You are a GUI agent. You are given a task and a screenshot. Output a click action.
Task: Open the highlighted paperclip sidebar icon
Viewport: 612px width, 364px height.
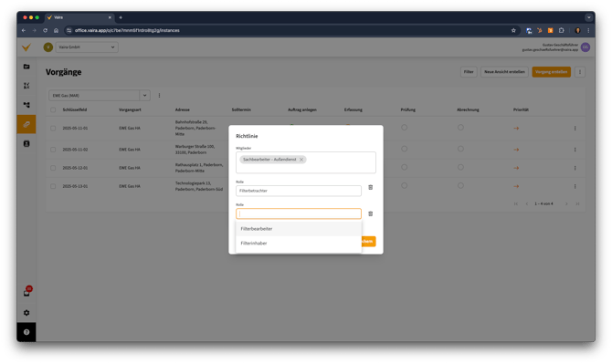(26, 124)
